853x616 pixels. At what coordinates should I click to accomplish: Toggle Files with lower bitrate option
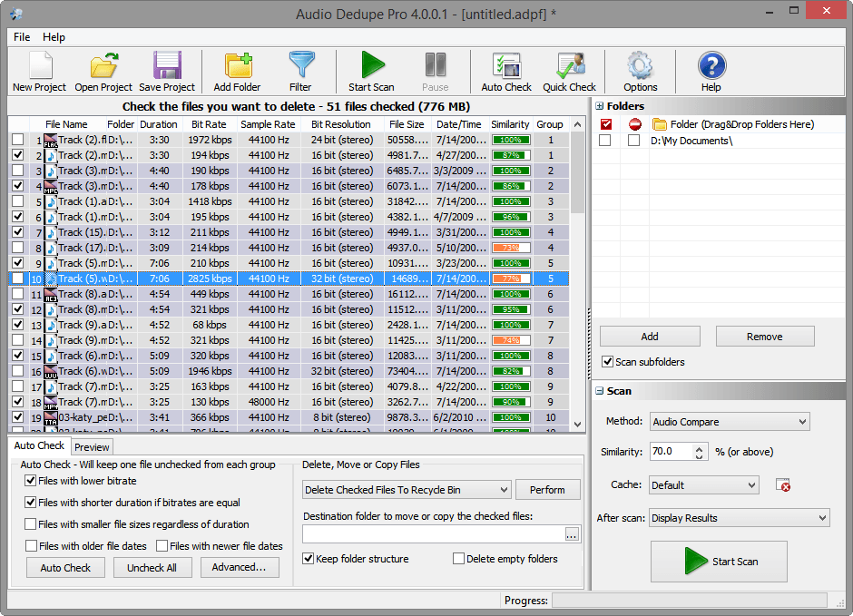tap(30, 481)
